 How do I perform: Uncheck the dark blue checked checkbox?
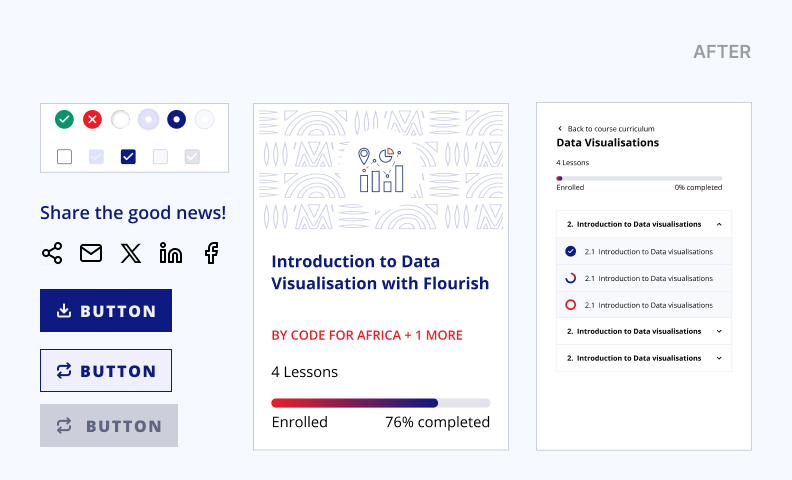(128, 157)
